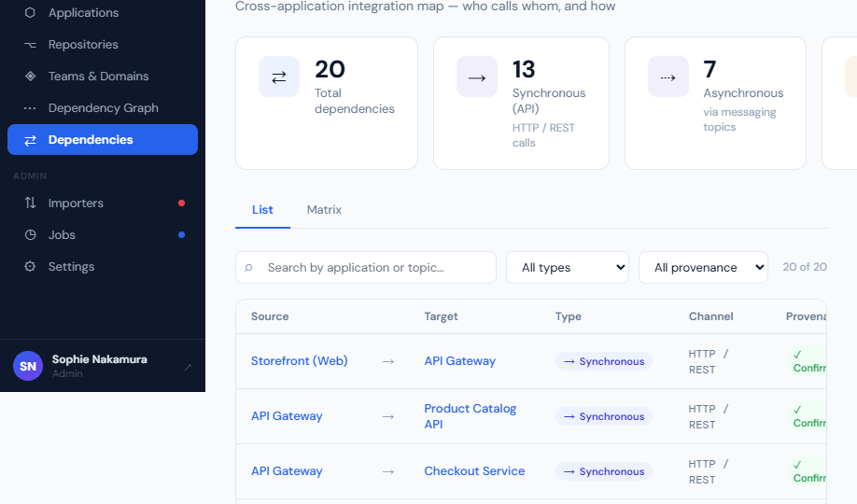
Task: Click the Jobs clock icon
Action: [x=30, y=234]
